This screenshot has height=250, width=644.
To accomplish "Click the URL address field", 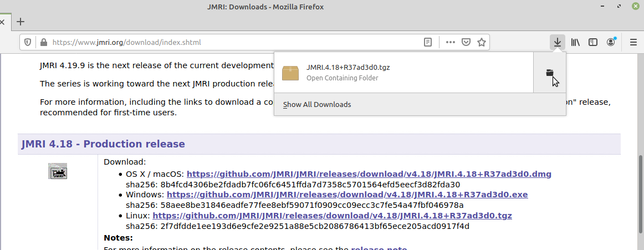I will click(x=233, y=42).
